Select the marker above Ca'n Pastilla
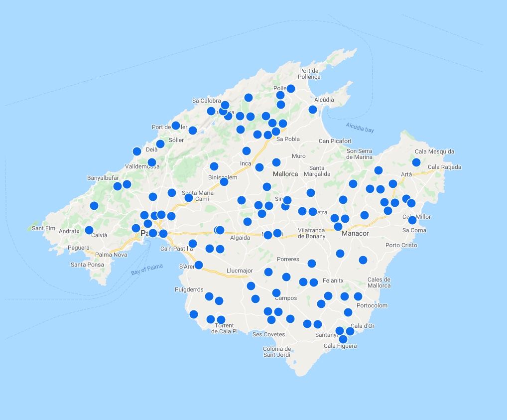 tap(193, 244)
